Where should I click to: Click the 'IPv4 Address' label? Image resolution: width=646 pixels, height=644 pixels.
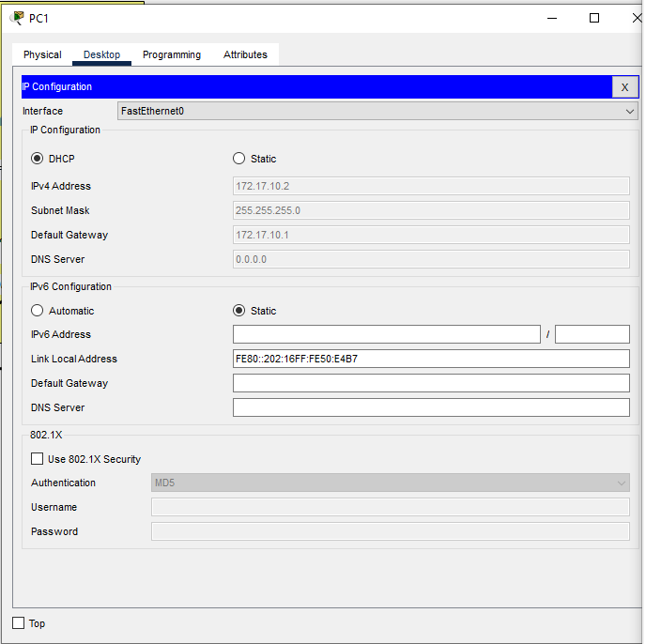pyautogui.click(x=61, y=186)
